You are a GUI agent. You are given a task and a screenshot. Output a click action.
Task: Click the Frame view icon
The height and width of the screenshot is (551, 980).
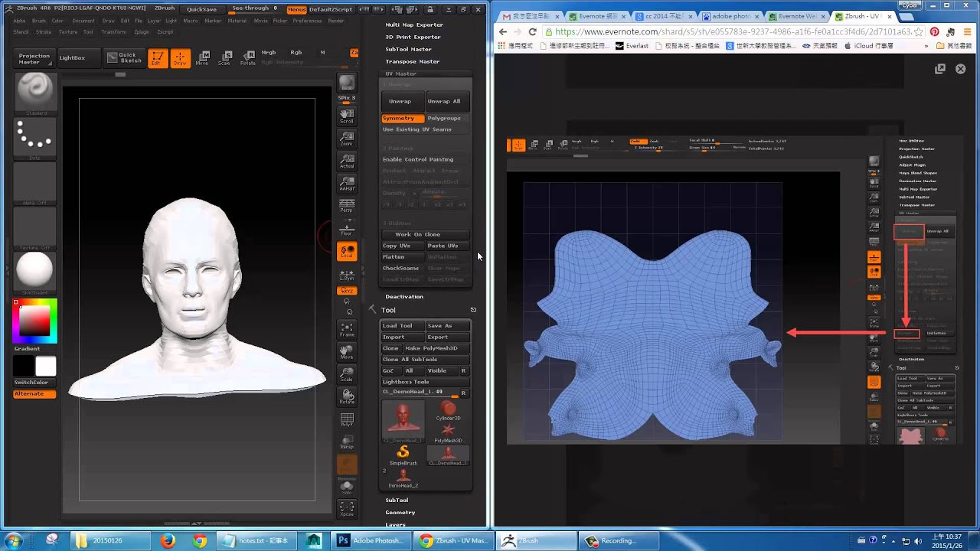[347, 329]
